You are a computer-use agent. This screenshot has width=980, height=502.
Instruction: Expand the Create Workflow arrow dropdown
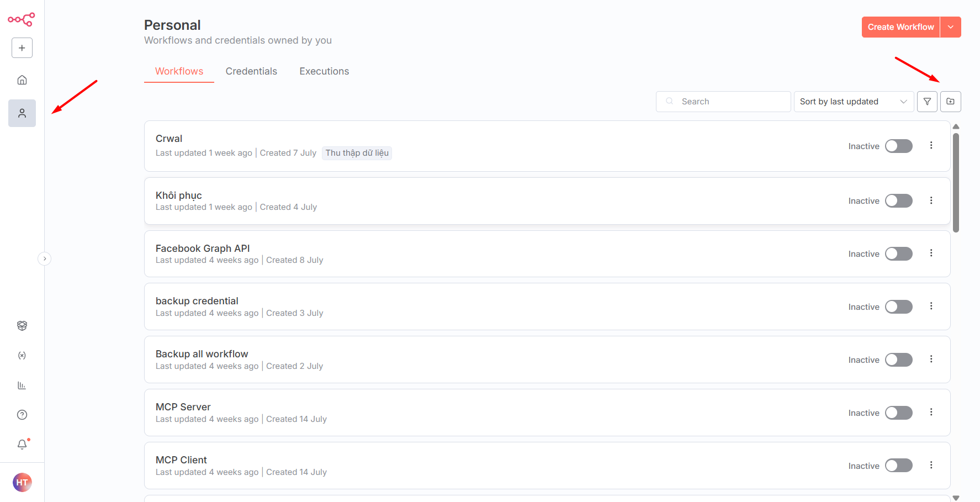point(951,27)
